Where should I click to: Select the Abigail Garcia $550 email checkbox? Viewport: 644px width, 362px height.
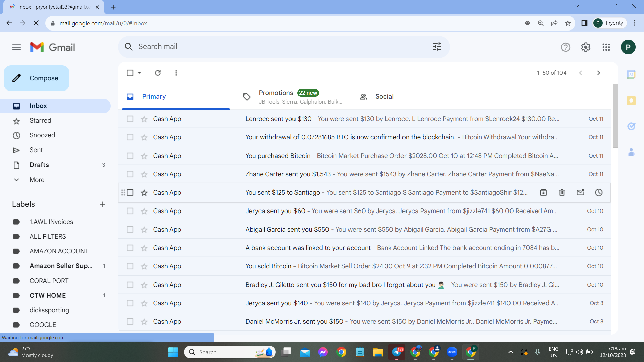pos(130,230)
